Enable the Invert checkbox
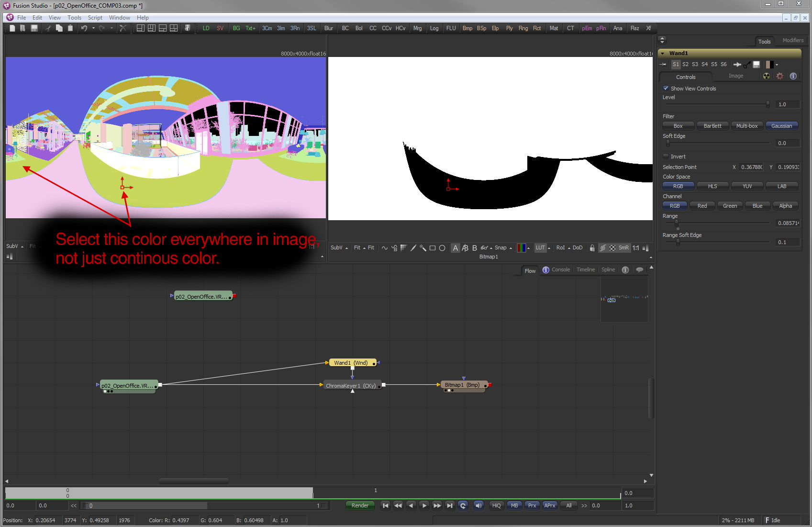Viewport: 812px width, 527px height. point(666,156)
